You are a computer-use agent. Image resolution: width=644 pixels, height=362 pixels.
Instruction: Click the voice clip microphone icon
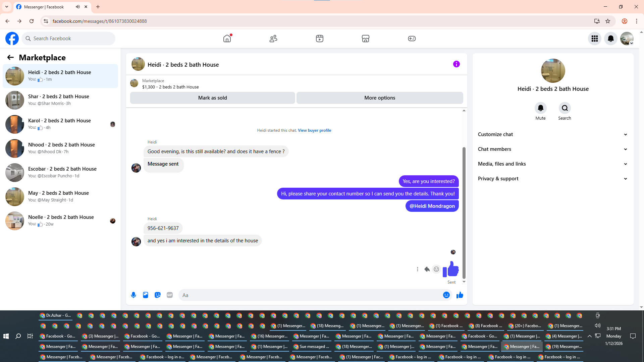coord(133,295)
